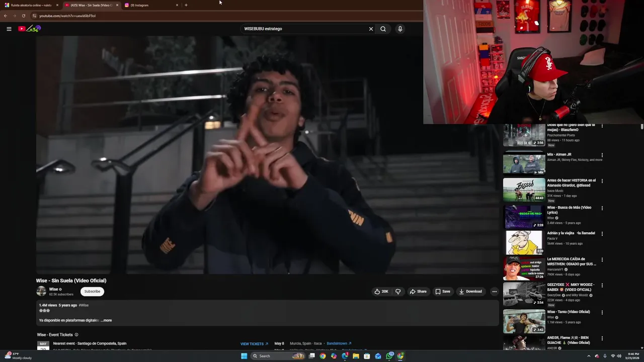Close the Instagram tab
The image size is (644, 362).
[177, 5]
